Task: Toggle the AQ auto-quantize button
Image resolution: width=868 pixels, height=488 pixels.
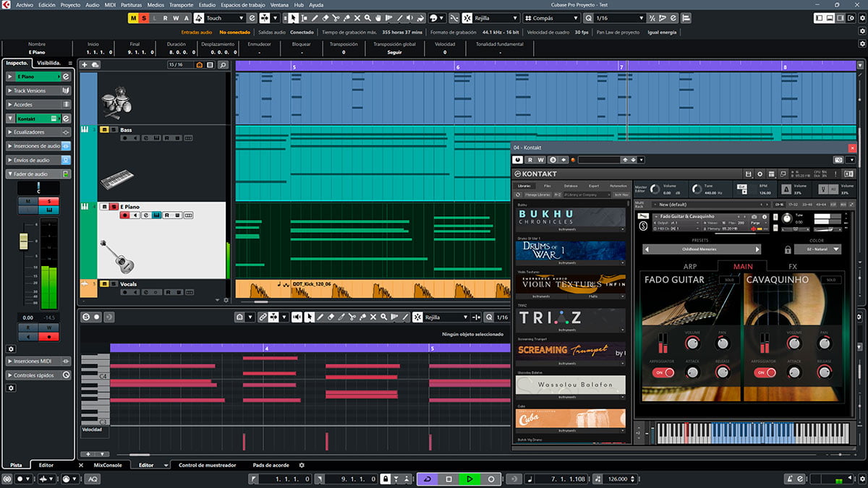Action: [x=93, y=479]
